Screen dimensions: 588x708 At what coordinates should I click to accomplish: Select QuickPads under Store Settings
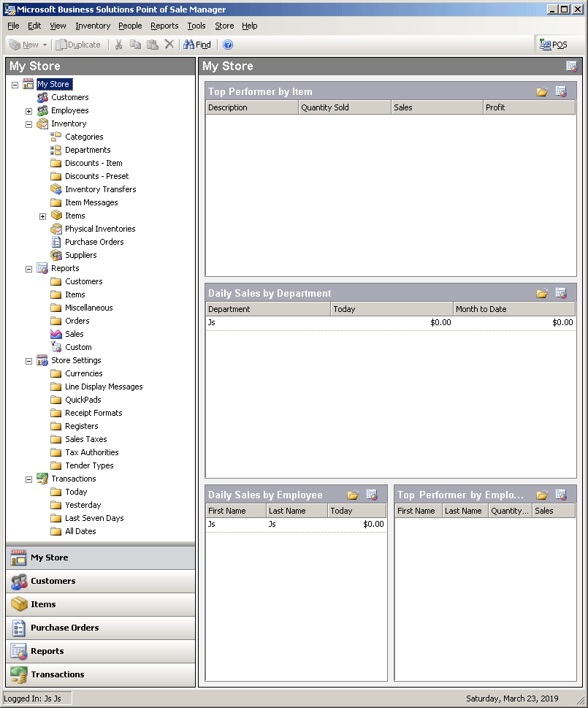tap(83, 400)
